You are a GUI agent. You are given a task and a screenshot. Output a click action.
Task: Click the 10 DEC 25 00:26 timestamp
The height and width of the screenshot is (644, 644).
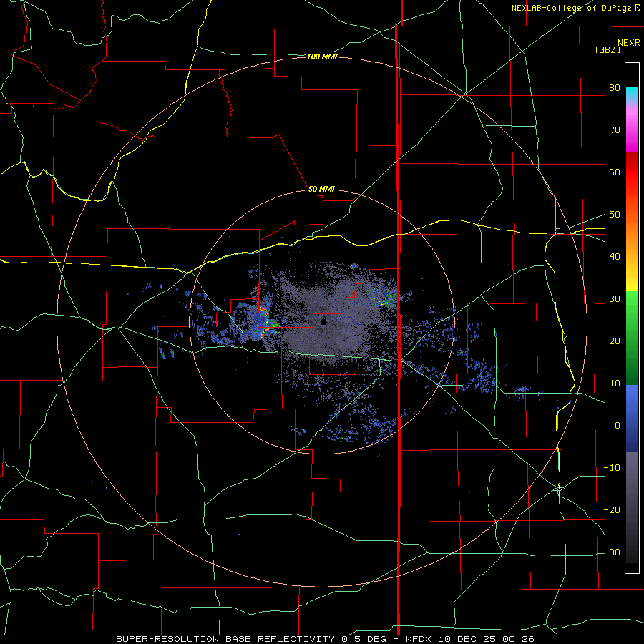click(x=485, y=639)
